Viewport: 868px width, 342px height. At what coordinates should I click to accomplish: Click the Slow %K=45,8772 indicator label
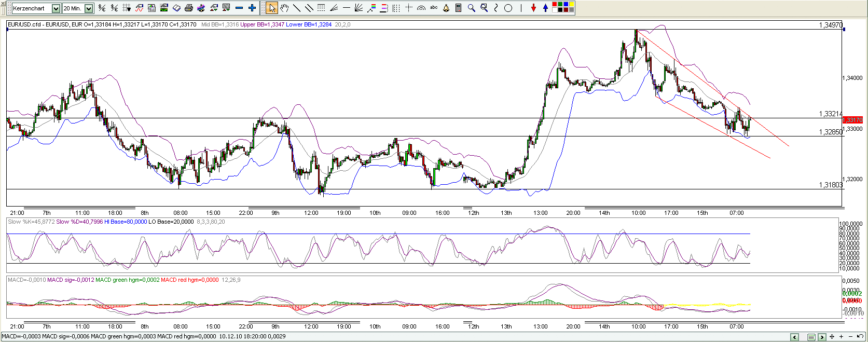(31, 222)
